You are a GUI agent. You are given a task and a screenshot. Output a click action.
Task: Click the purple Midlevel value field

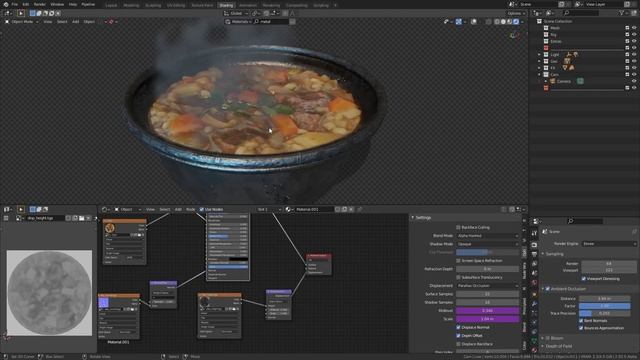[487, 311]
